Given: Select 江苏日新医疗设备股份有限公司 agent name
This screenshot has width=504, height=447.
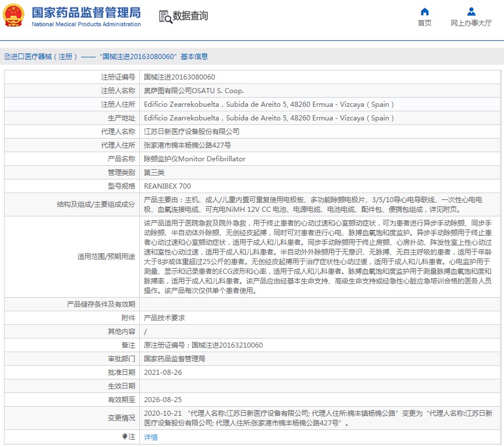Looking at the screenshot, I should [x=191, y=132].
